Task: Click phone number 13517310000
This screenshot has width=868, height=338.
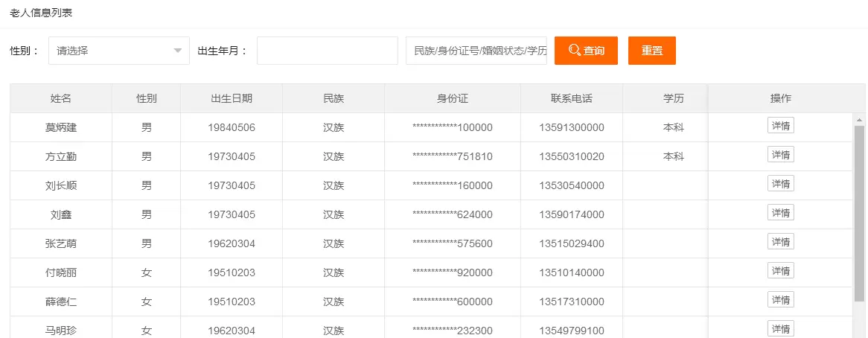Action: 571,302
